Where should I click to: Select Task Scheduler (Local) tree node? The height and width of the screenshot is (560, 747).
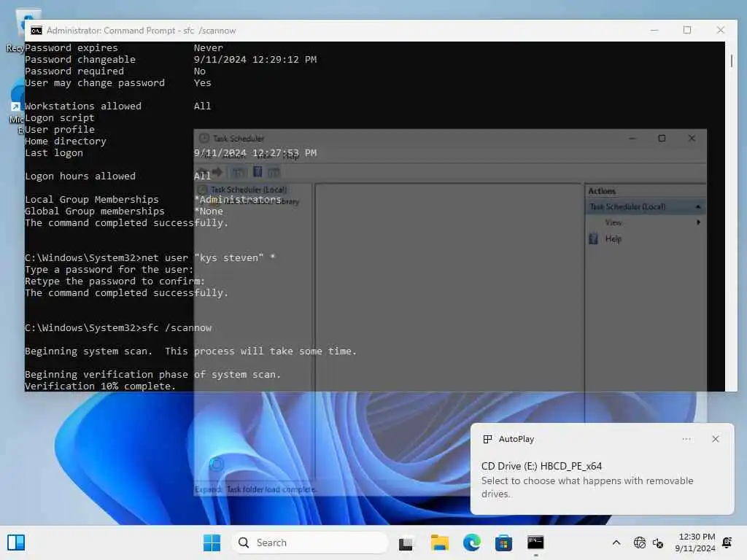(249, 190)
